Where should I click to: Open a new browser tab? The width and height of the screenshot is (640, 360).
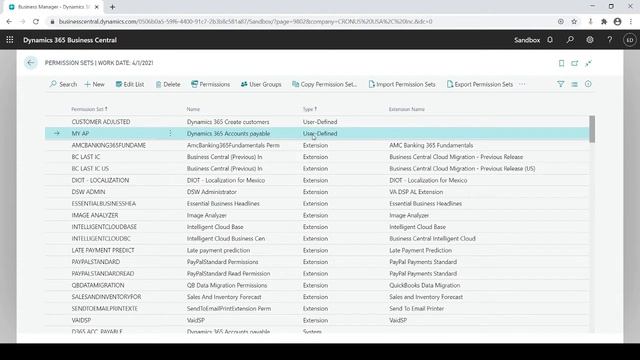coord(112,7)
